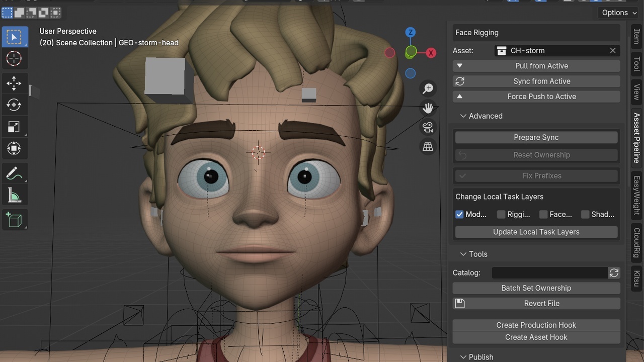Enable the Face Rigging task layer checkbox
This screenshot has width=644, height=362.
coord(543,214)
